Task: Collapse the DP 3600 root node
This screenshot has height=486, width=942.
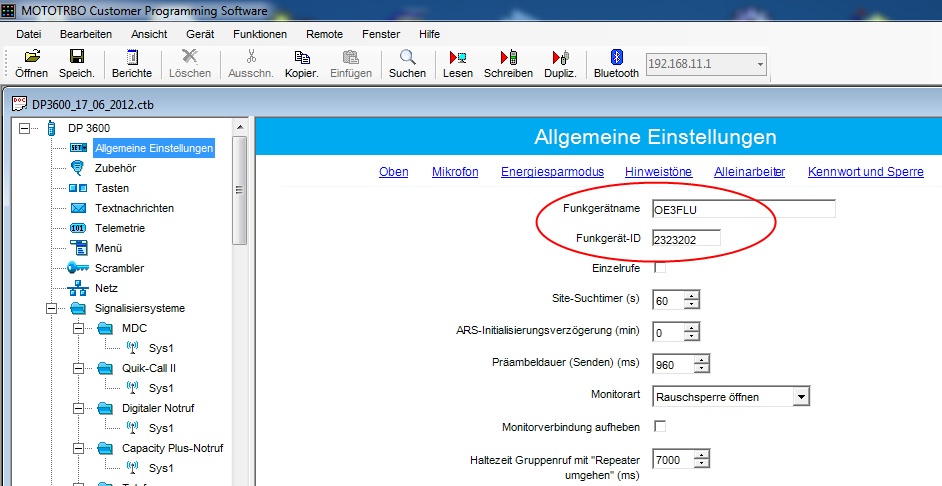Action: pyautogui.click(x=24, y=128)
